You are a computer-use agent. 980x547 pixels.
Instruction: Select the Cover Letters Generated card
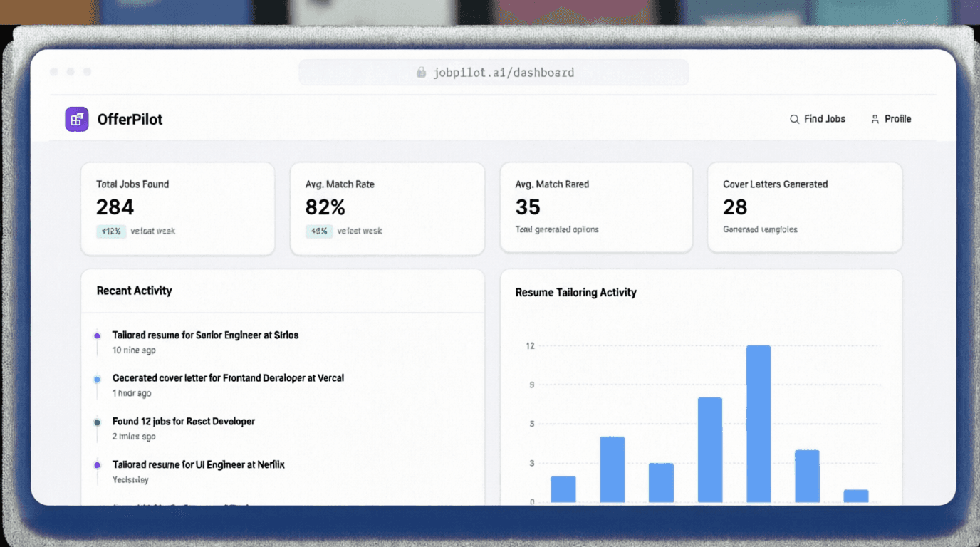(805, 207)
